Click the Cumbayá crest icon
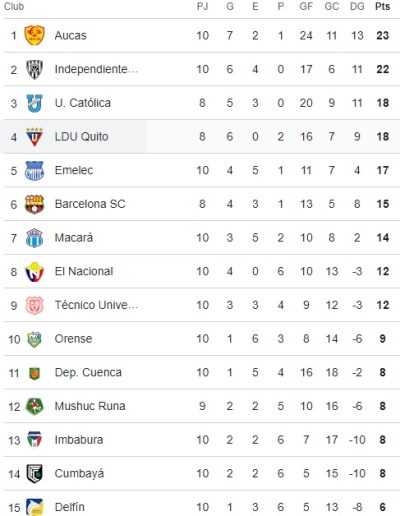Screen dimensions: 400x516 point(34,473)
